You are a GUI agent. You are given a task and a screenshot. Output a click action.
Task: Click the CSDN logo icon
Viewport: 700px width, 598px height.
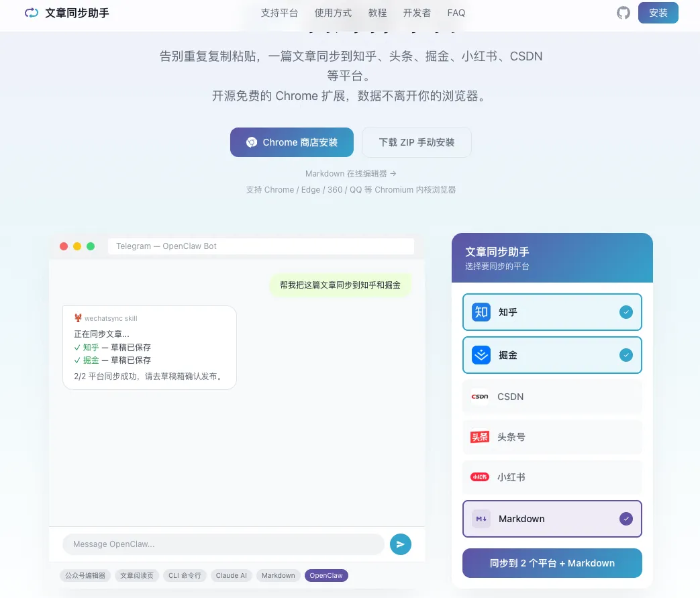coord(480,397)
